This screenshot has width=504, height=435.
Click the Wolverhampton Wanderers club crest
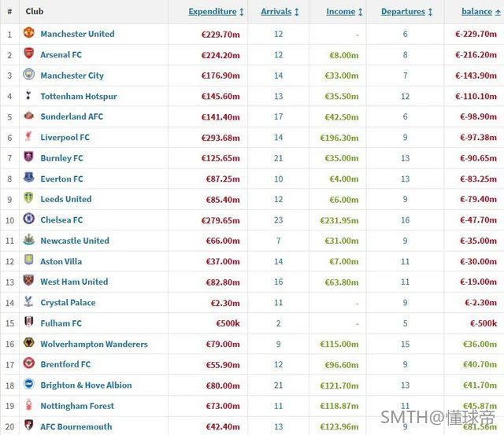pos(28,342)
